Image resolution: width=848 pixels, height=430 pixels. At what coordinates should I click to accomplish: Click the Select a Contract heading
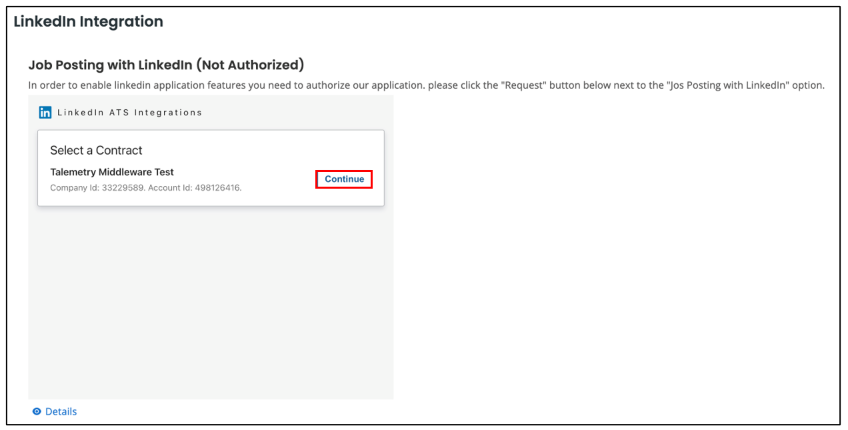pos(96,150)
